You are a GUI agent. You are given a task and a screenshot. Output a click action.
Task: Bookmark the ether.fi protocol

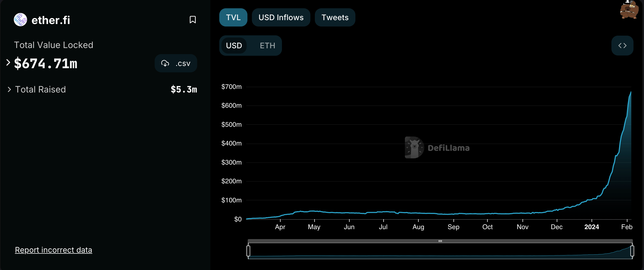(192, 20)
